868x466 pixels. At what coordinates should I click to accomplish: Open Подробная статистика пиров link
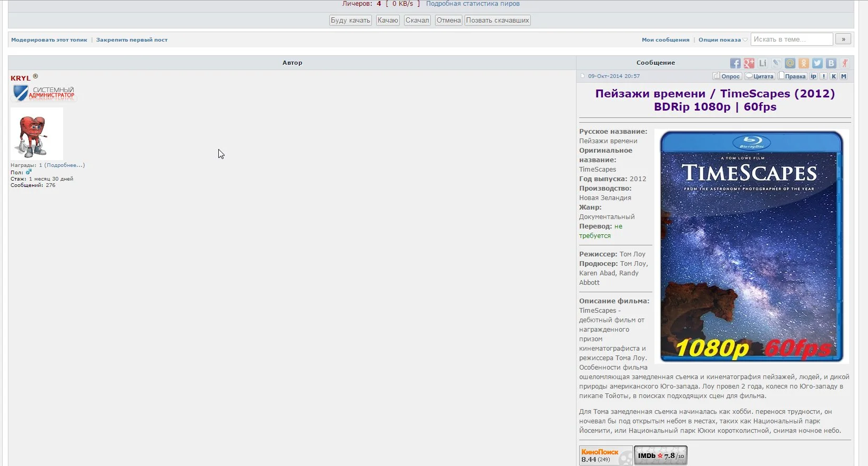click(x=473, y=4)
